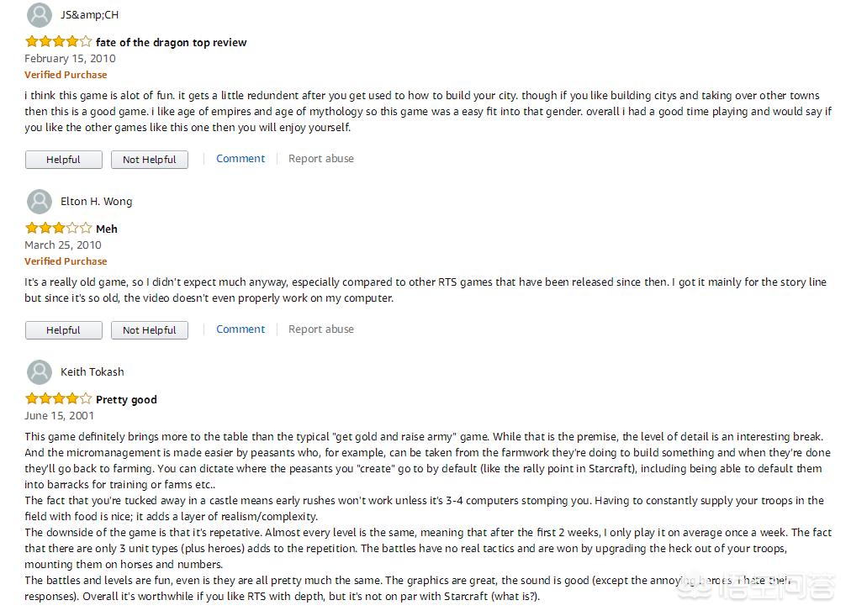Comment on the Meh review
This screenshot has height=616, width=851.
pos(240,329)
